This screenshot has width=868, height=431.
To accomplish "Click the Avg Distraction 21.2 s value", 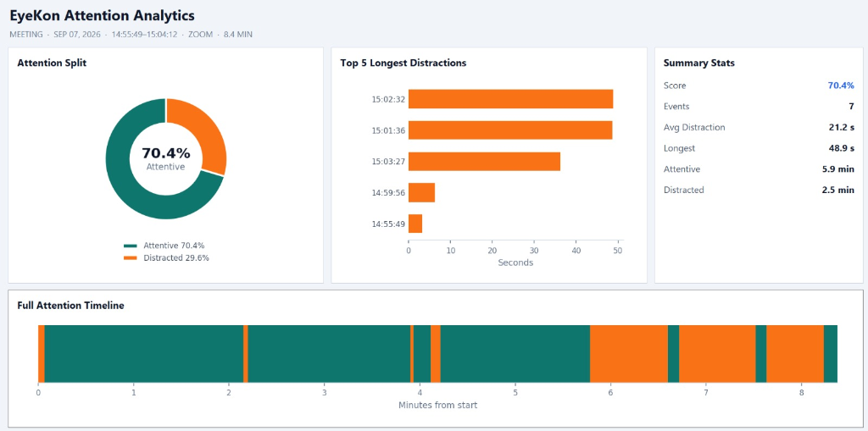I will [840, 127].
